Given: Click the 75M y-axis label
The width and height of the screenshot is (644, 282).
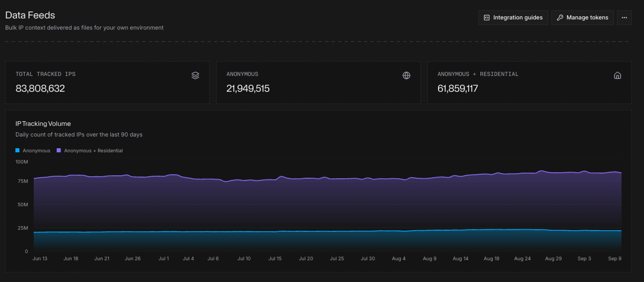Looking at the screenshot, I should (x=23, y=181).
